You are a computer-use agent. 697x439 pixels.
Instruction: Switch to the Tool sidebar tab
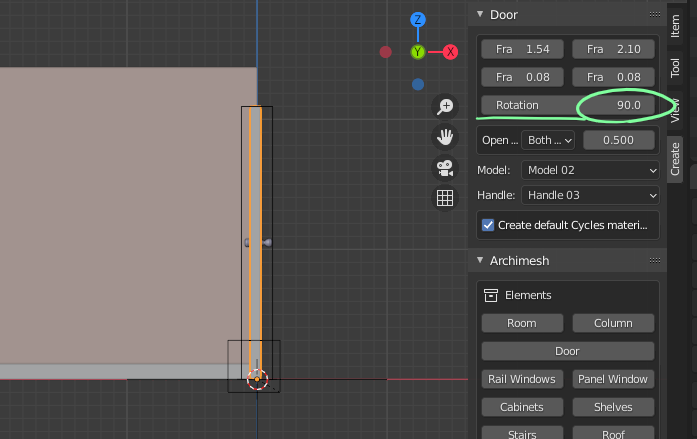[x=675, y=68]
